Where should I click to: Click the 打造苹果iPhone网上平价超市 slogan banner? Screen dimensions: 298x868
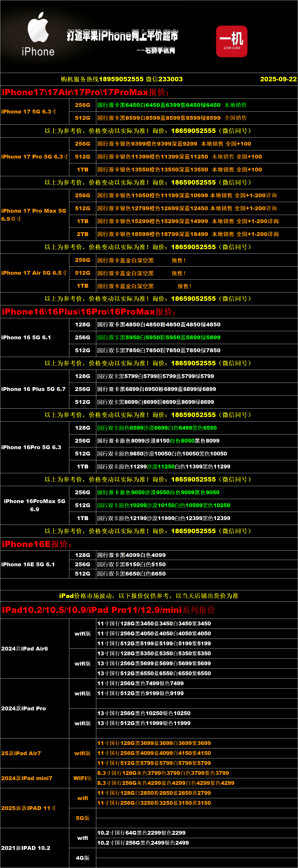122,35
